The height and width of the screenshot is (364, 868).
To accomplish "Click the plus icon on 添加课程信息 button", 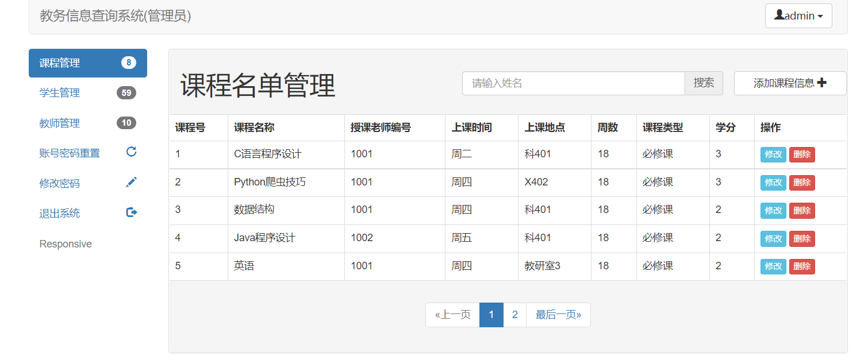I will click(824, 83).
